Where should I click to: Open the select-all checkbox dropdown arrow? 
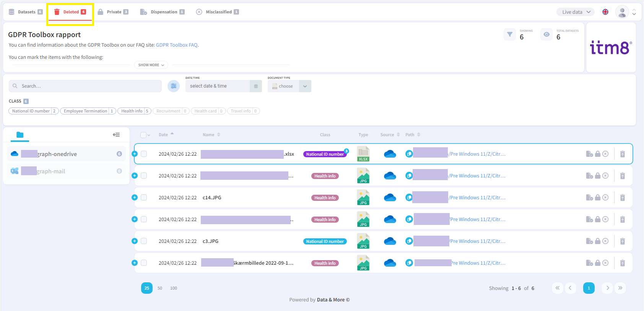[x=149, y=135]
